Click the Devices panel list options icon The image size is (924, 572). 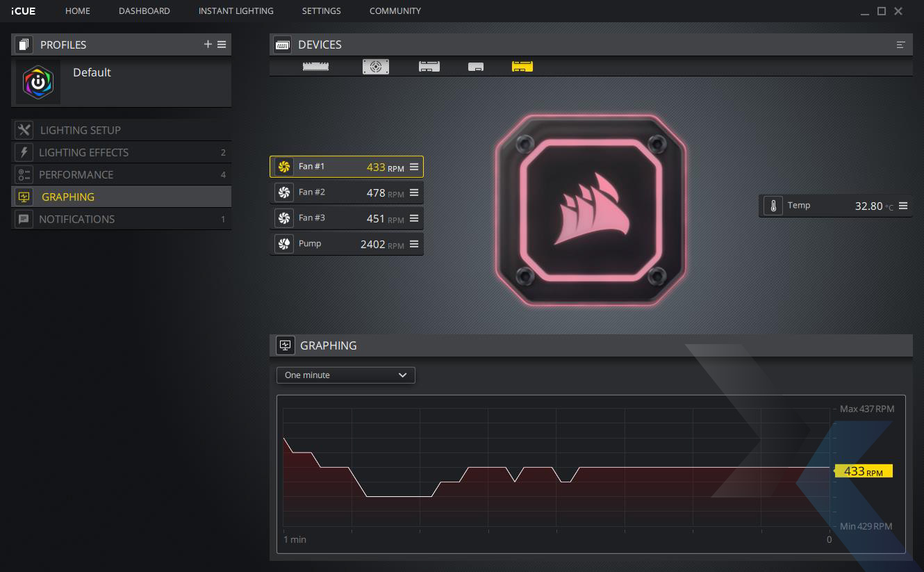click(x=901, y=44)
